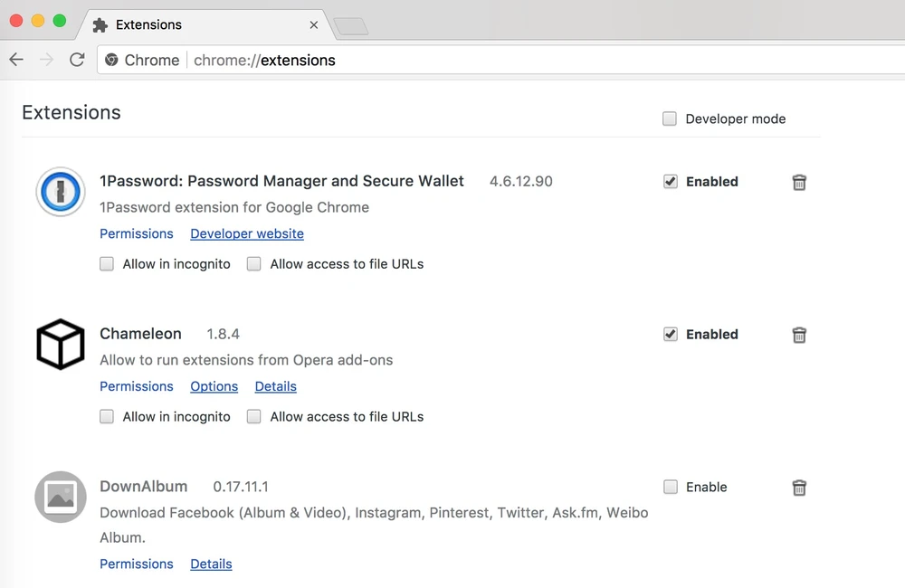Screen dimensions: 905x588
Task: Open 1Password Developer website link
Action: 247,233
